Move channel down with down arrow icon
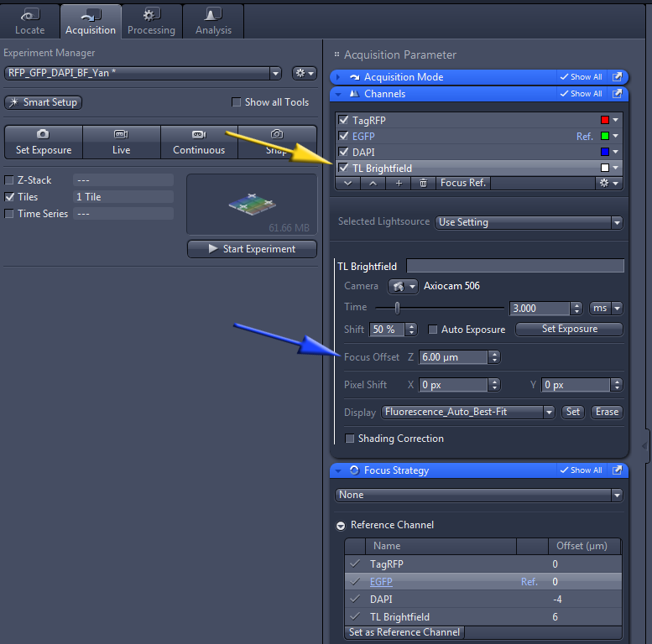 (347, 183)
